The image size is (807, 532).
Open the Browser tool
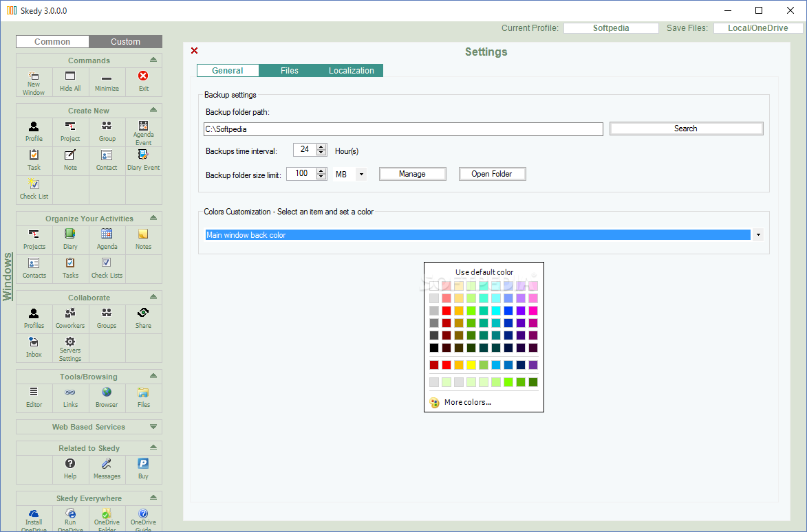coord(107,398)
